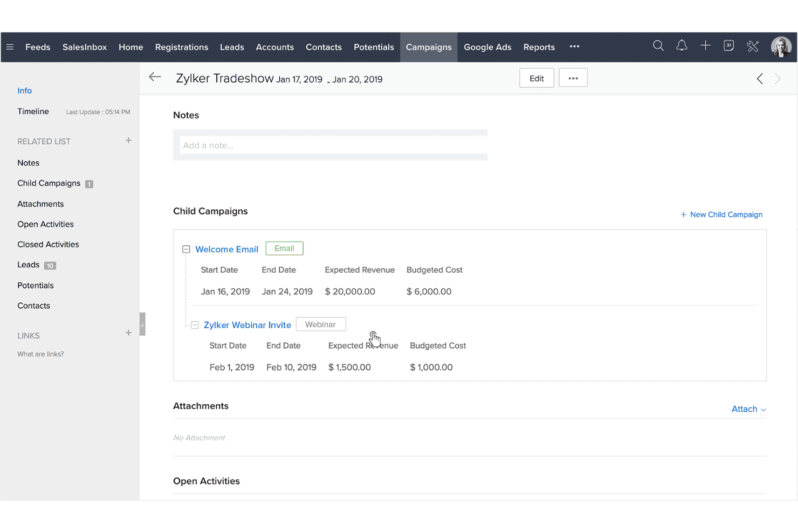Click the What are links? help text

point(40,354)
